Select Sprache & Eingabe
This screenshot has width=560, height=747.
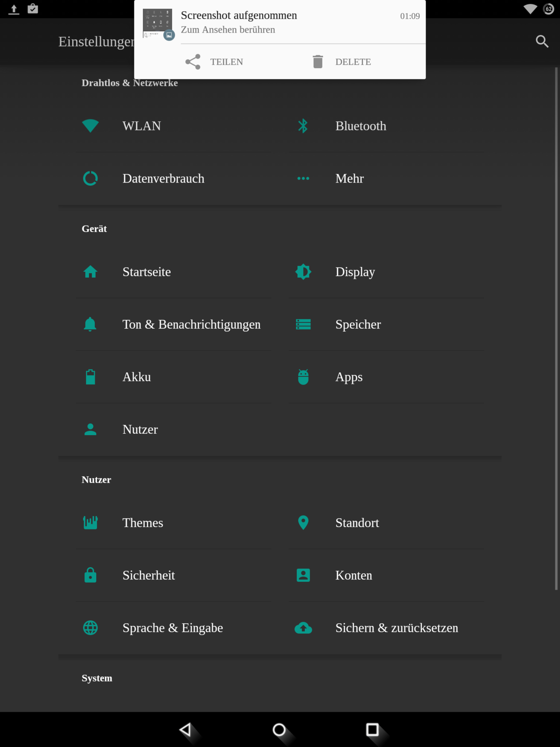click(173, 628)
